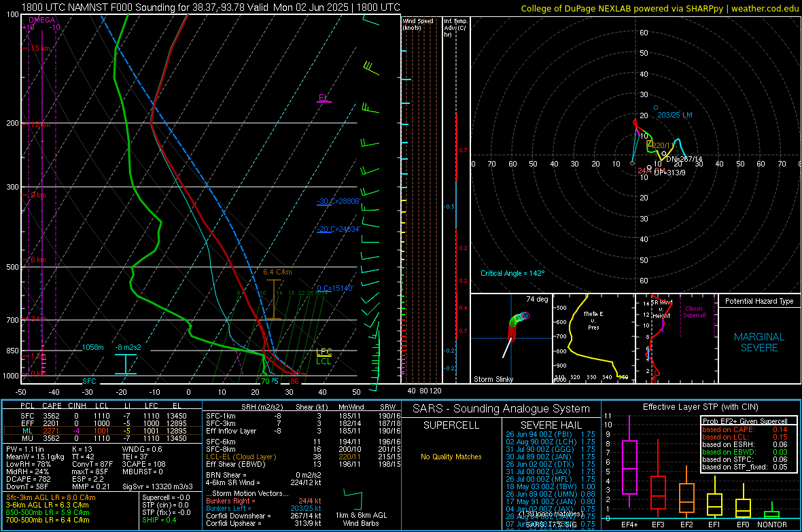Click the NAMNST F000 sounding title text

(211, 7)
